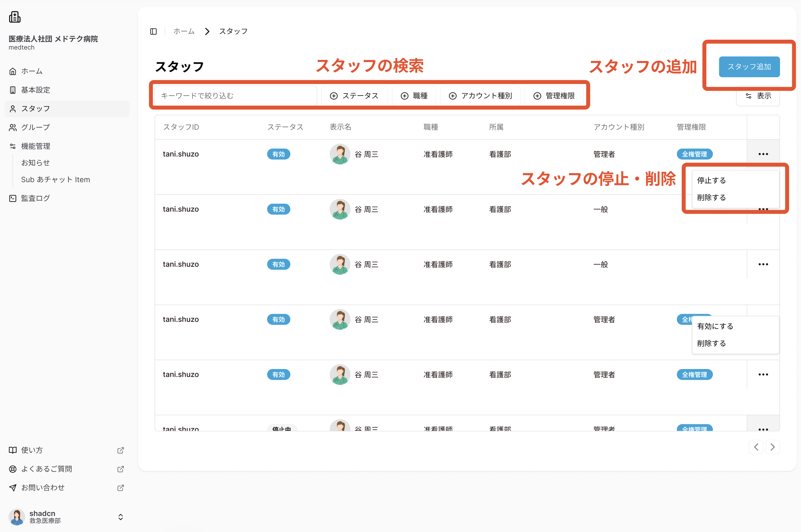Open the アカウント種別 filter
Viewport: 801px width, 532px height.
point(480,96)
